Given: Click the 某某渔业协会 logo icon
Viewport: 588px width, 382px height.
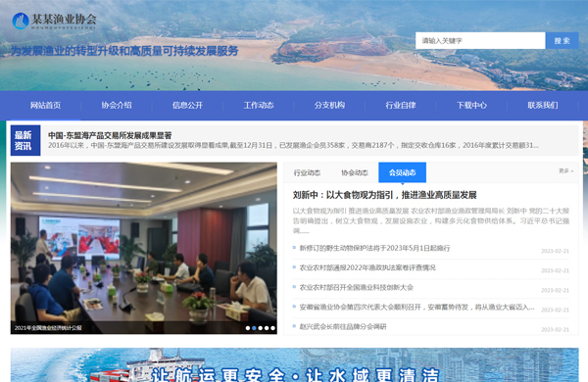Looking at the screenshot, I should (x=21, y=21).
